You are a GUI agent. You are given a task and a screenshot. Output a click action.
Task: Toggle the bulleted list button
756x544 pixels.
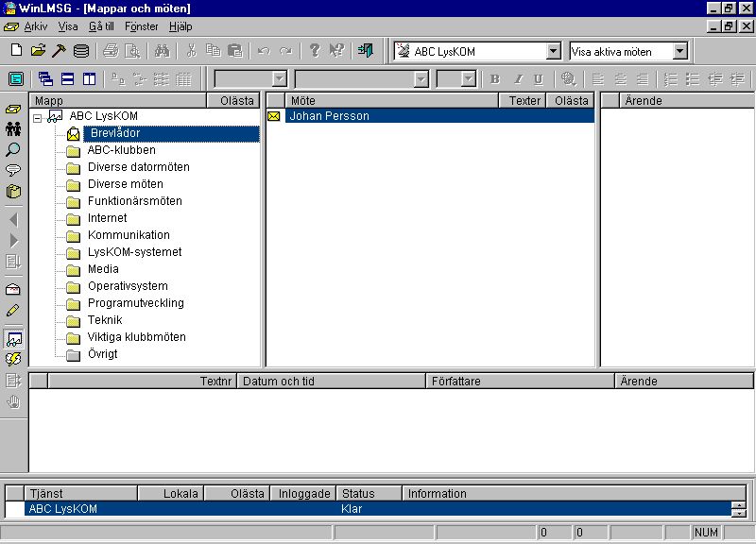(693, 79)
